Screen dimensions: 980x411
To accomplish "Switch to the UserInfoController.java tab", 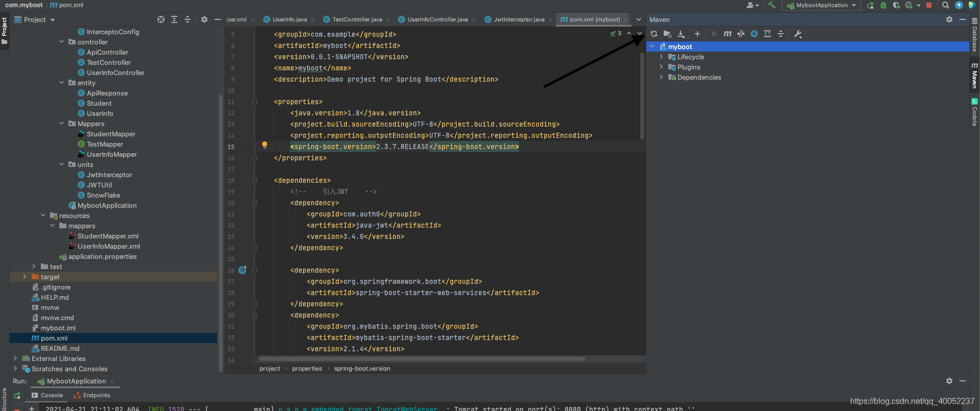I will pos(437,19).
